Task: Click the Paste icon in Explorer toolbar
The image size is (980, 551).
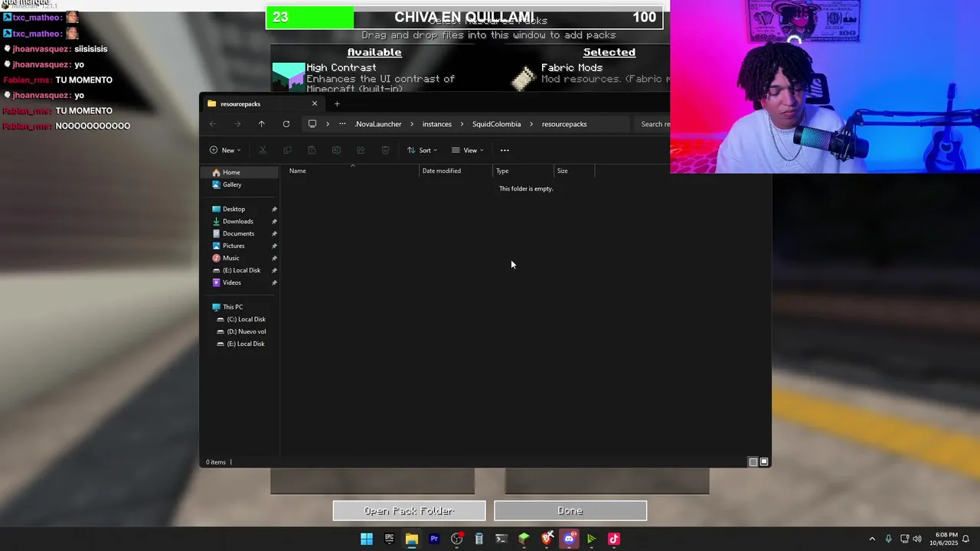Action: pos(312,150)
